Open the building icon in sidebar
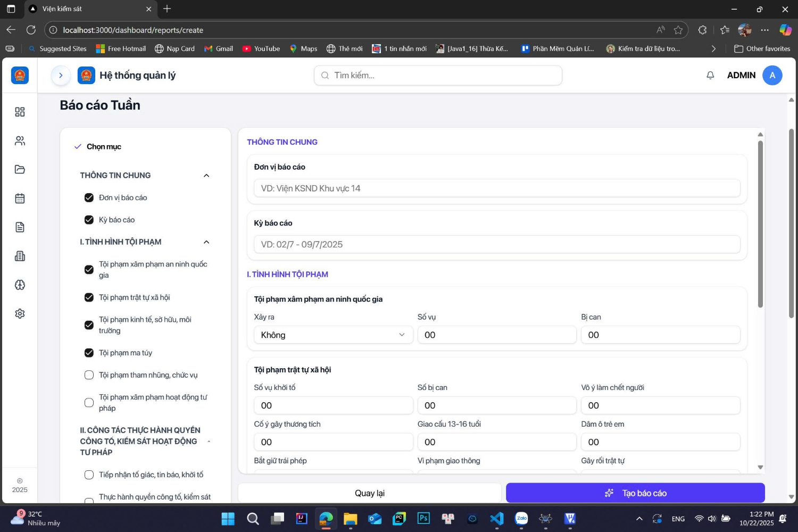Viewport: 798px width, 532px height. [20, 256]
